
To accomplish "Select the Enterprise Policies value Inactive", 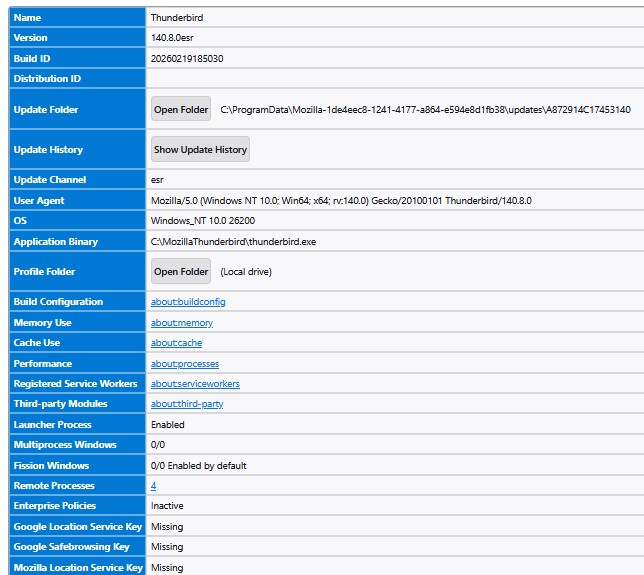I will 167,506.
